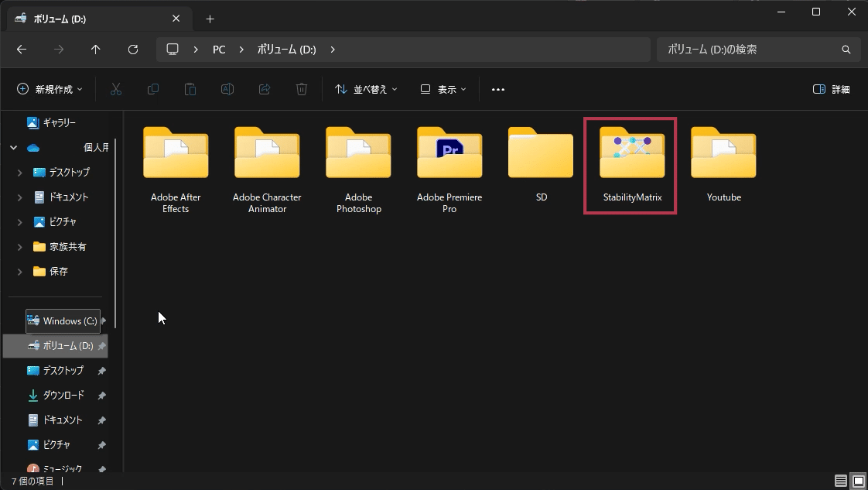Expand the 家族共有 tree node
Screen dimensions: 868x490
20,247
